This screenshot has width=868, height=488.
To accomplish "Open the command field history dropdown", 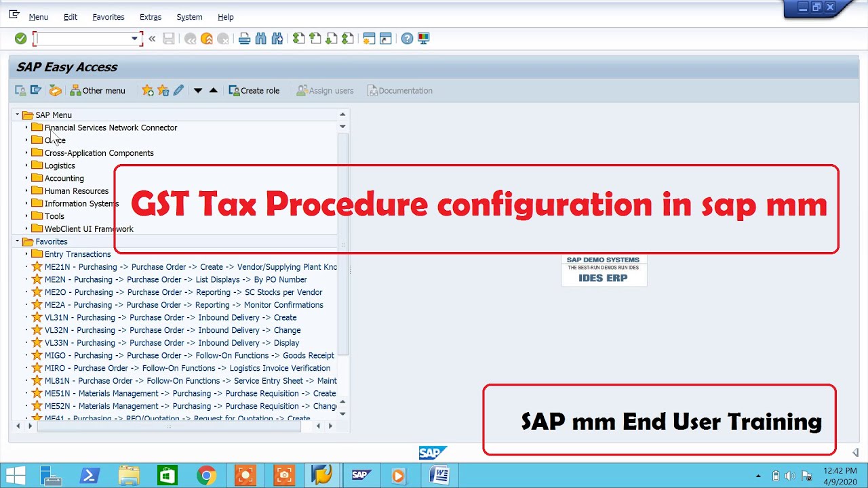I will (134, 39).
